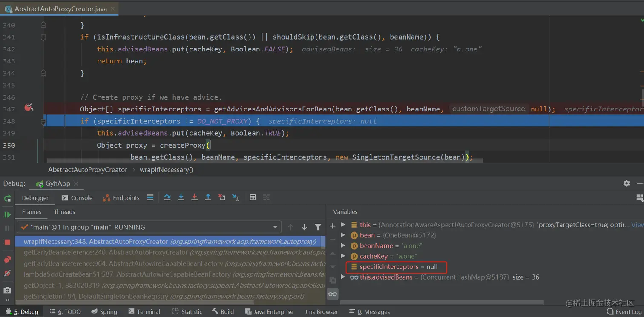644x317 pixels.
Task: Force Step Into with red arrow
Action: pos(194,197)
